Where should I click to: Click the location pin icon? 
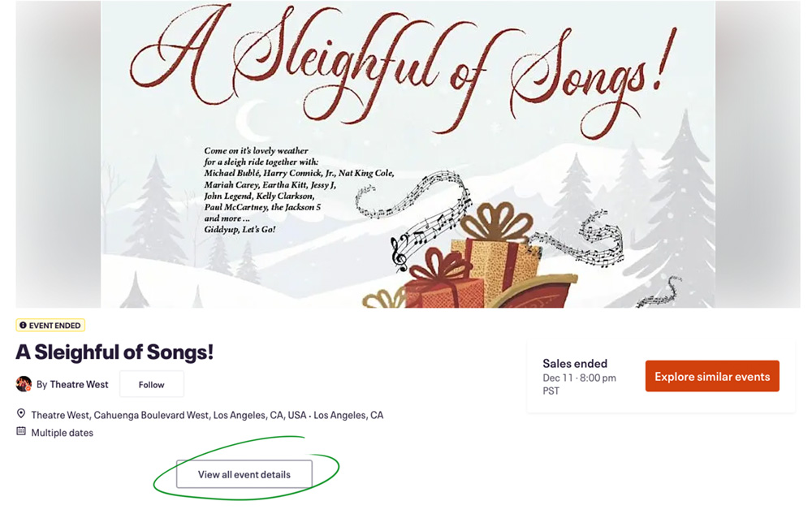pyautogui.click(x=22, y=414)
